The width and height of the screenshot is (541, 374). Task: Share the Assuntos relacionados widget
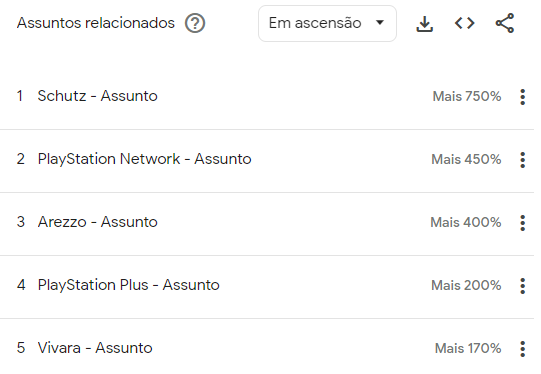(505, 23)
